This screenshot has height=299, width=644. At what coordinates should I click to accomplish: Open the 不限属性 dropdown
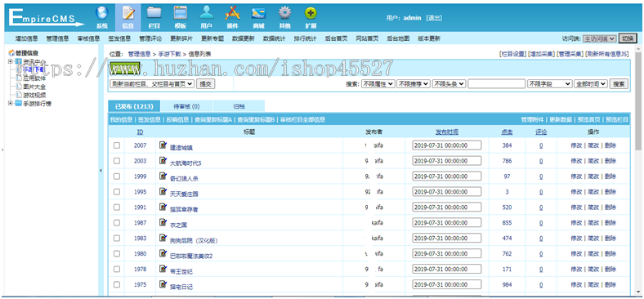[378, 84]
